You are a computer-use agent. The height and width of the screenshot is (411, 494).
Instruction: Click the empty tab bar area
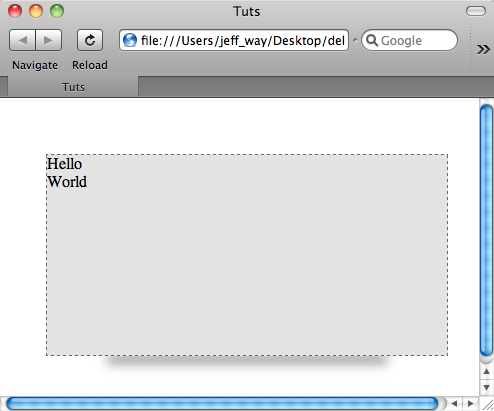tap(316, 87)
